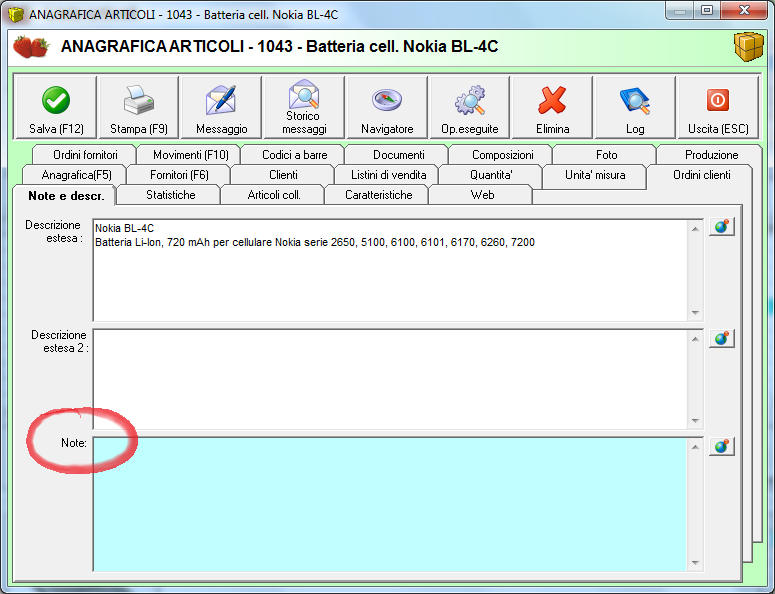The height and width of the screenshot is (594, 775).
Task: Select the Clienti tab
Action: pos(283,175)
